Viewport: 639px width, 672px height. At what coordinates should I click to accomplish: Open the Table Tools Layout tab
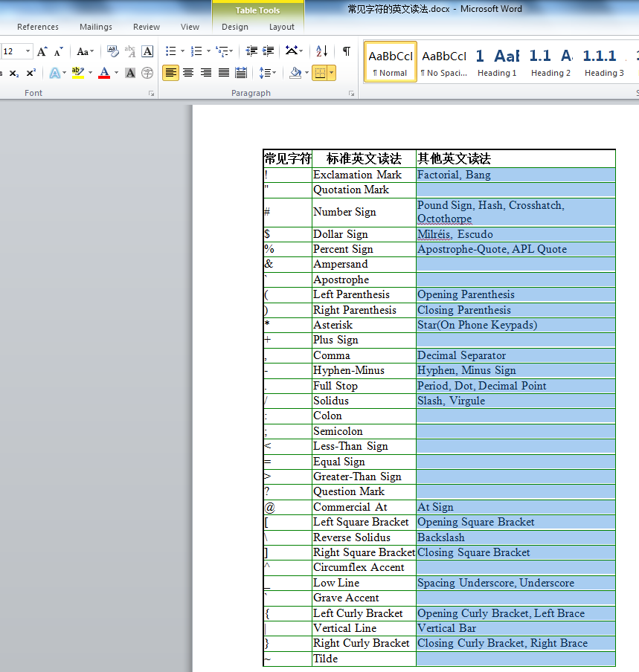pos(282,27)
